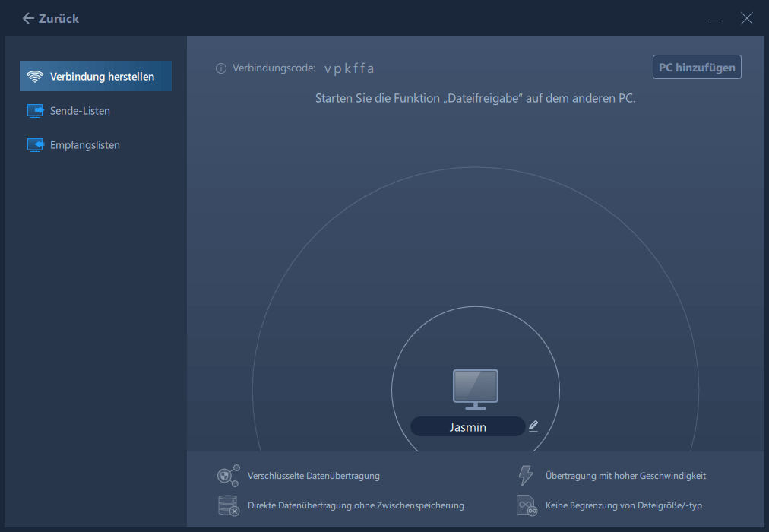Open the Verbindung herstellen tab
The image size is (769, 532).
[102, 77]
